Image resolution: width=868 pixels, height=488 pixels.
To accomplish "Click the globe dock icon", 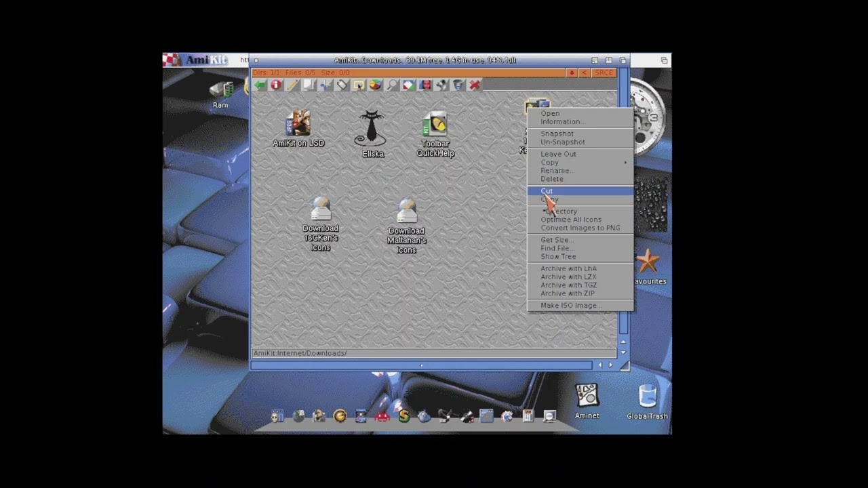I will click(x=298, y=415).
